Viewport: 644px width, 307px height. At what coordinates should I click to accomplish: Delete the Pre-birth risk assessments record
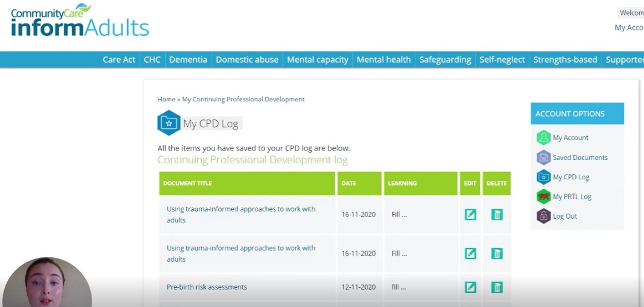point(496,287)
